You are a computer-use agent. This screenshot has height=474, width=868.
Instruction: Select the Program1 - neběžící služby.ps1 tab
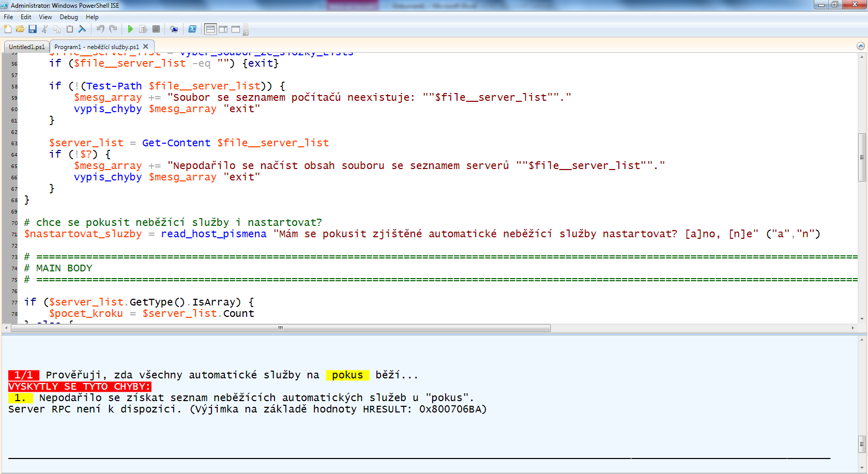pyautogui.click(x=97, y=47)
